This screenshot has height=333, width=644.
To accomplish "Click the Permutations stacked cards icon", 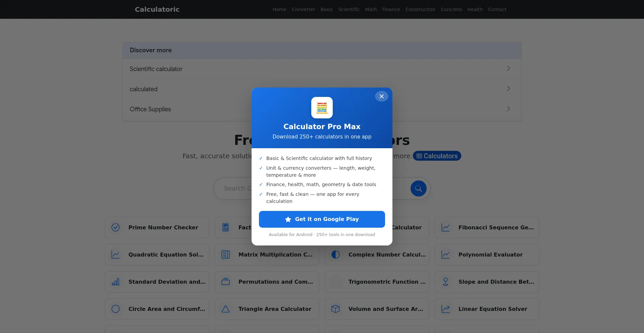I will tap(226, 282).
